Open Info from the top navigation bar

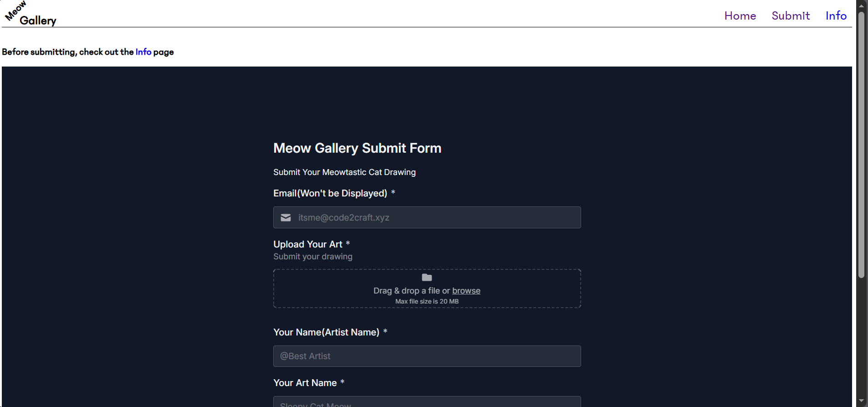click(x=836, y=16)
